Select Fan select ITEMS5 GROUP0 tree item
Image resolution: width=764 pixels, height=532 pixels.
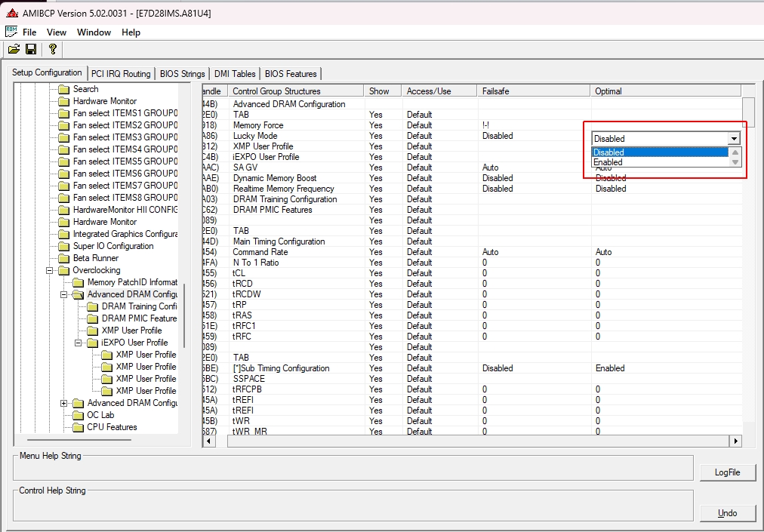pyautogui.click(x=125, y=161)
